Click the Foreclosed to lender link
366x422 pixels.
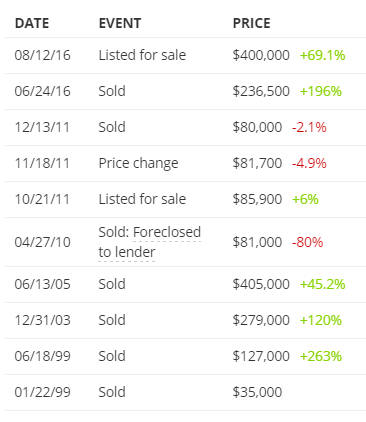(149, 242)
